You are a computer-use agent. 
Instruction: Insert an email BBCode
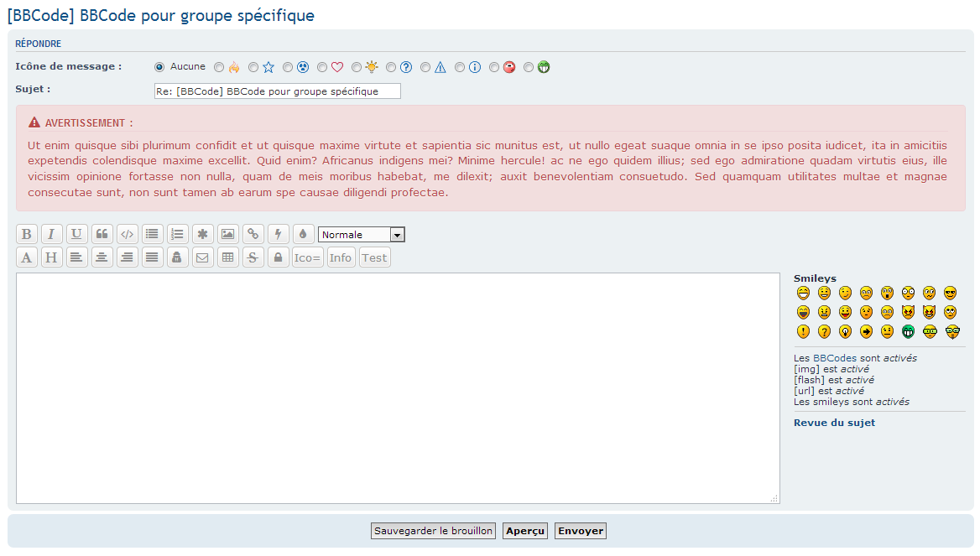click(x=202, y=257)
